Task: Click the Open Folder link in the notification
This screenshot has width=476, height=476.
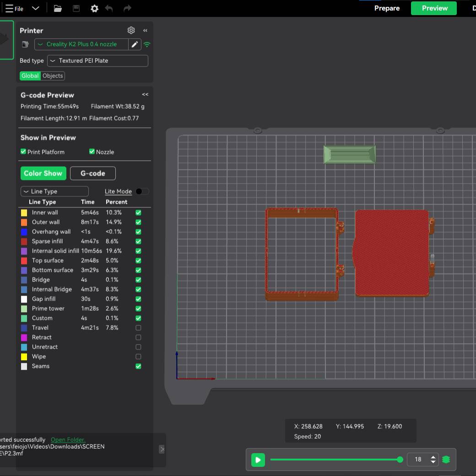Action: point(68,439)
